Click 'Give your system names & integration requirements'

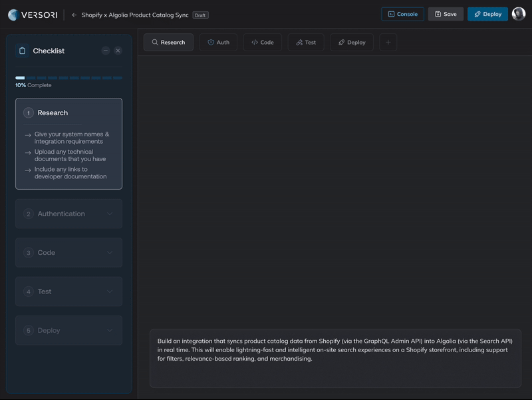[72, 138]
